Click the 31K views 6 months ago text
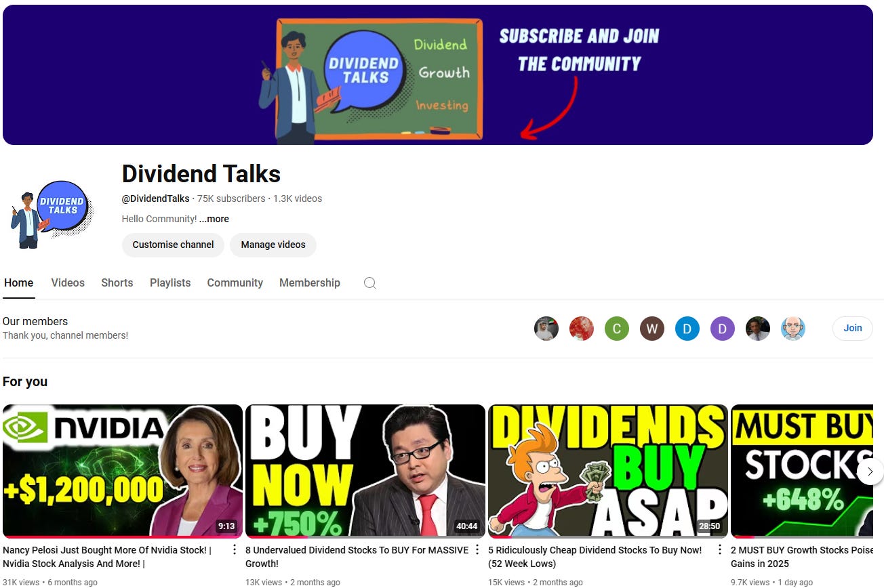 [x=50, y=582]
